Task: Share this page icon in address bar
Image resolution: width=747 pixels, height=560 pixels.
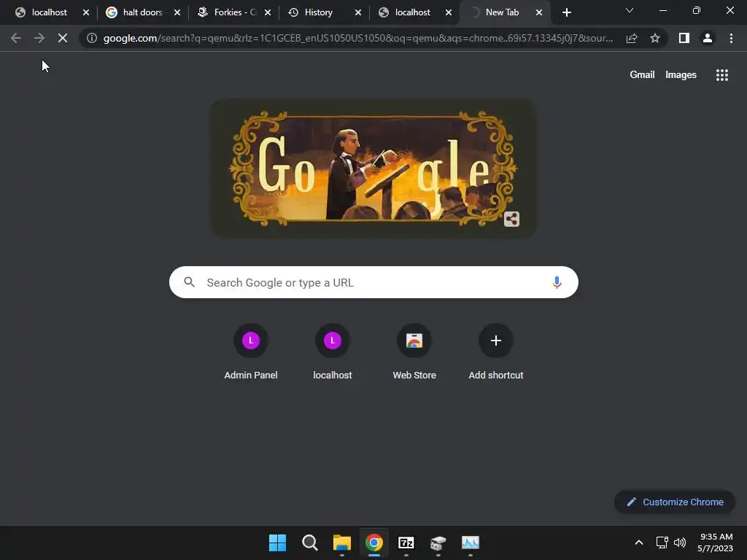Action: pyautogui.click(x=632, y=38)
